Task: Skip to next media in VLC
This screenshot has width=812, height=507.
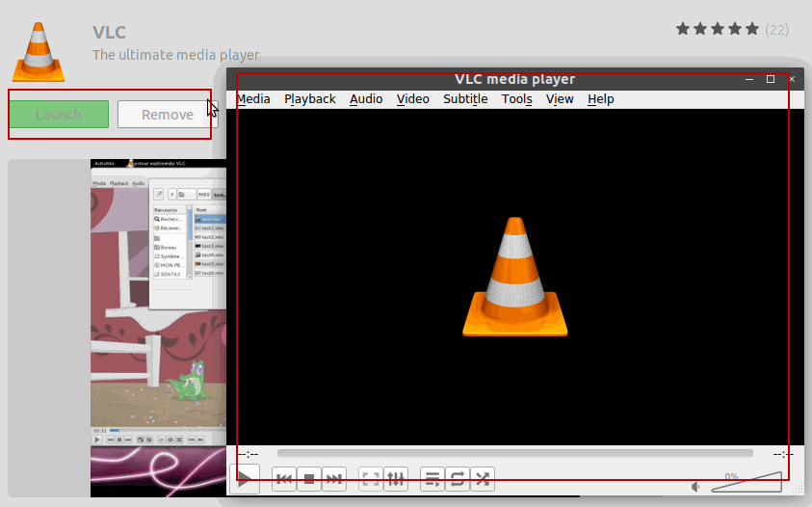Action: click(334, 478)
